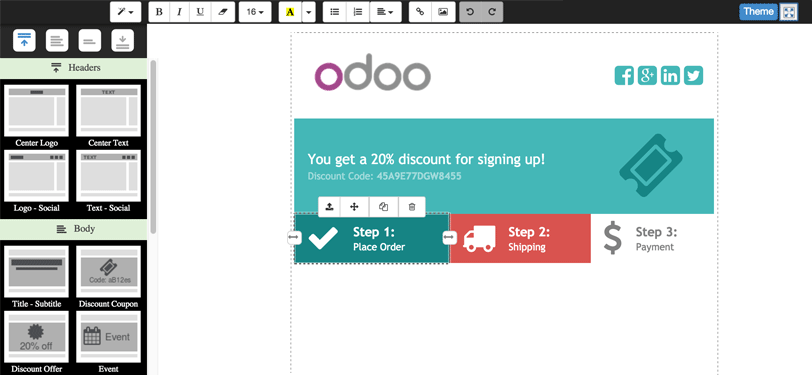The height and width of the screenshot is (375, 812).
Task: Click the Place Order text
Action: [379, 247]
